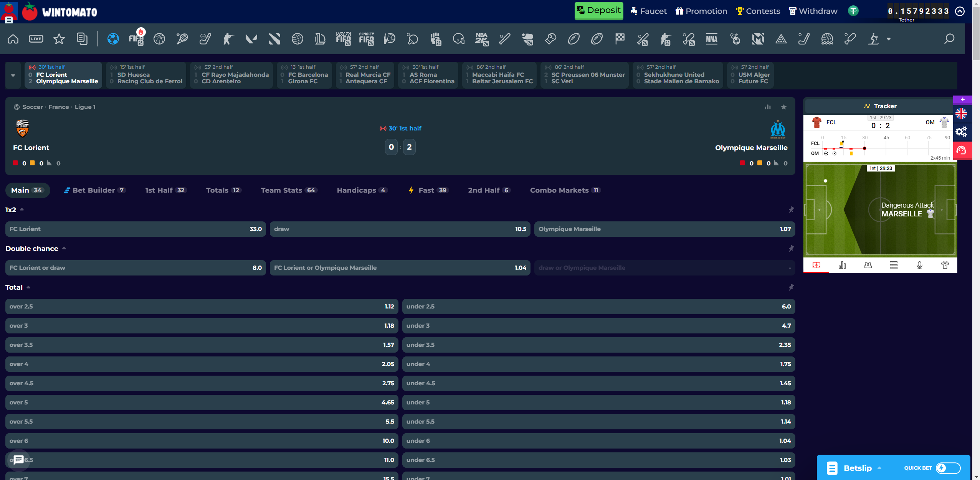Bet on Olympique Marseille at 1.07

[x=664, y=229]
